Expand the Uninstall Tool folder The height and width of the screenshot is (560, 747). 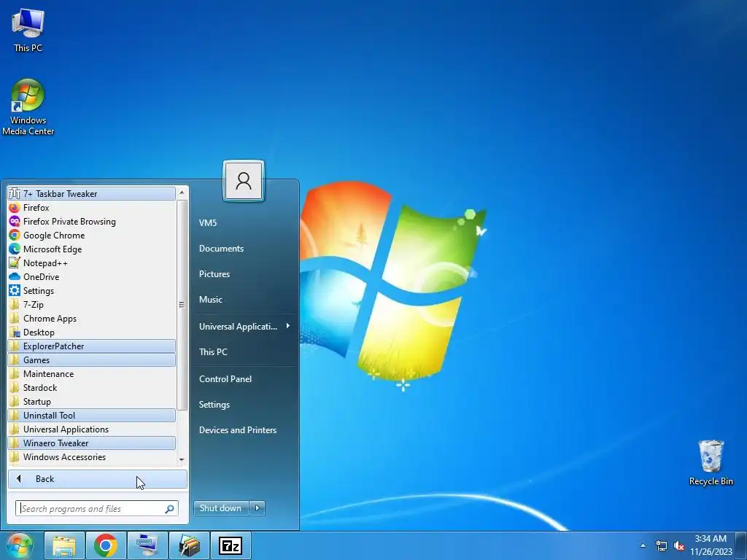tap(91, 415)
